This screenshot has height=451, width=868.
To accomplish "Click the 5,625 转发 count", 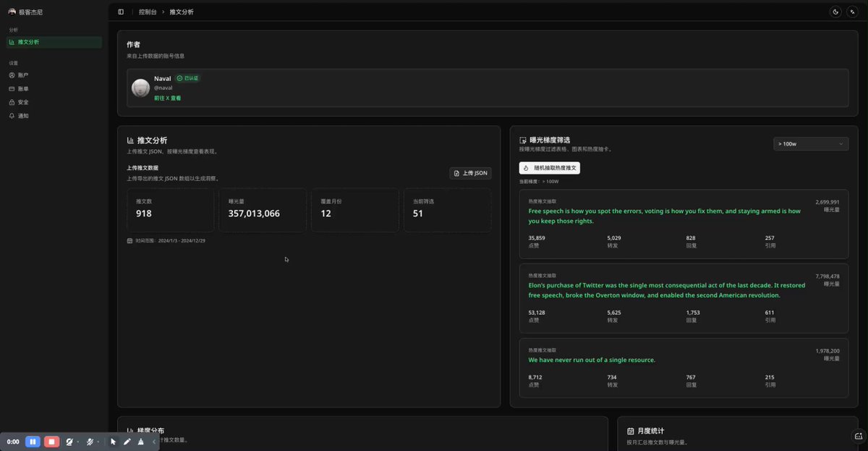I will 614,313.
